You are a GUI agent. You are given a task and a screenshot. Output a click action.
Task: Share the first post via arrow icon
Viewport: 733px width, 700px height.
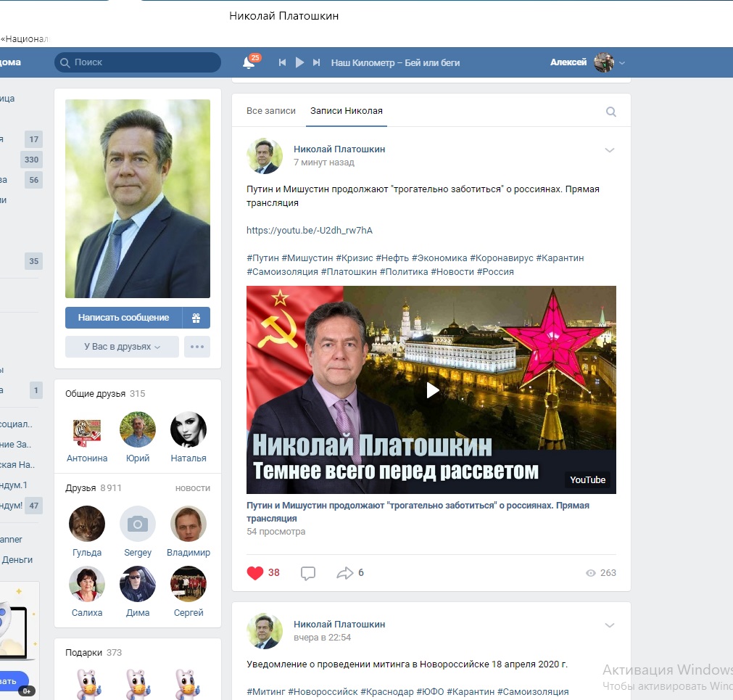[x=344, y=573]
